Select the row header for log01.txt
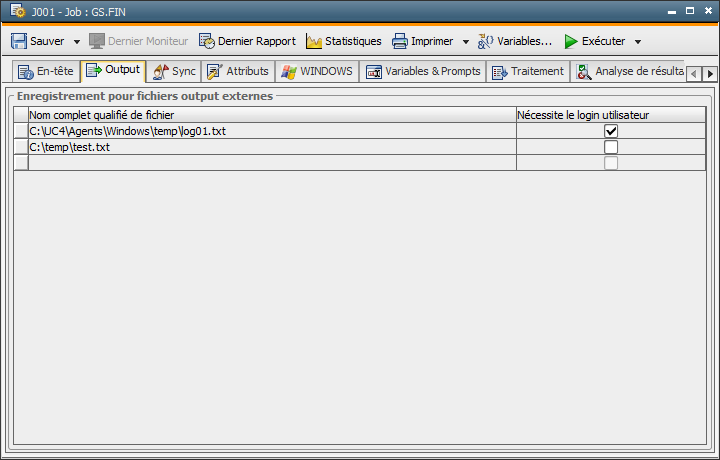The height and width of the screenshot is (460, 720). click(21, 131)
